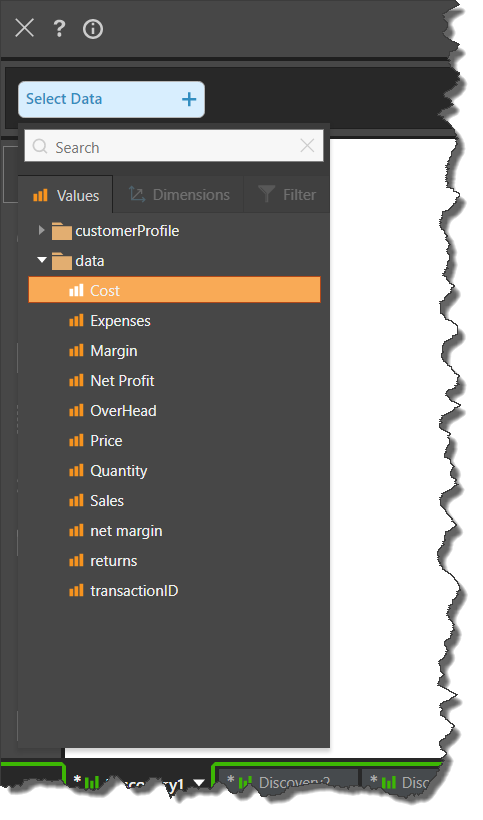Viewport: 483px width, 820px height.
Task: Click the customerProfile folder icon
Action: pos(62,231)
